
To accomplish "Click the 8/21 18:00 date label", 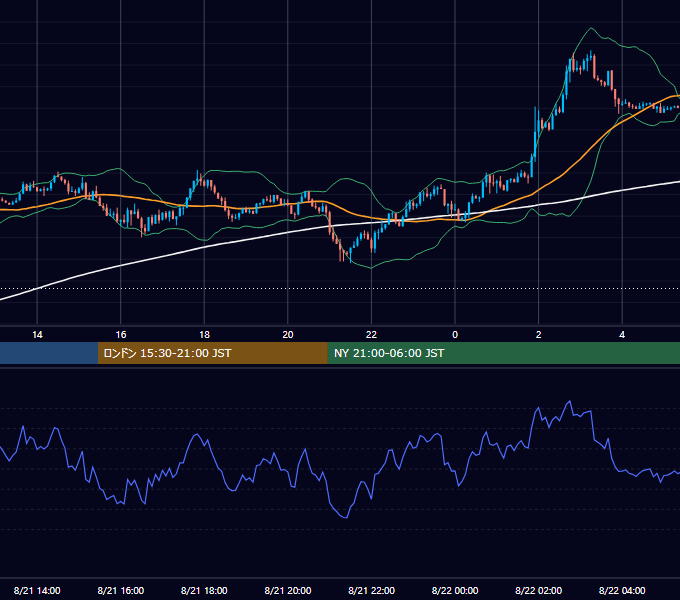I will (x=204, y=590).
